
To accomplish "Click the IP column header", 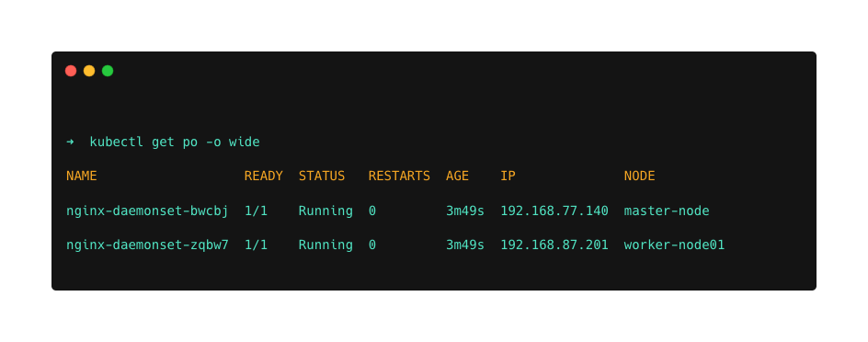I will (x=508, y=176).
